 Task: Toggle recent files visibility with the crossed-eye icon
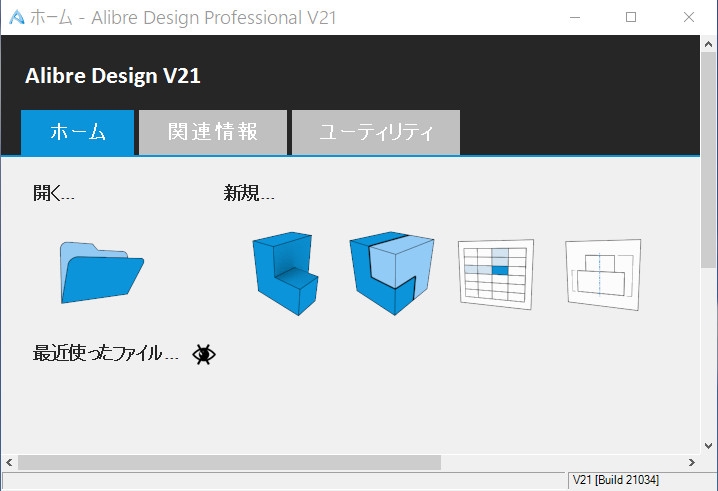pyautogui.click(x=204, y=355)
